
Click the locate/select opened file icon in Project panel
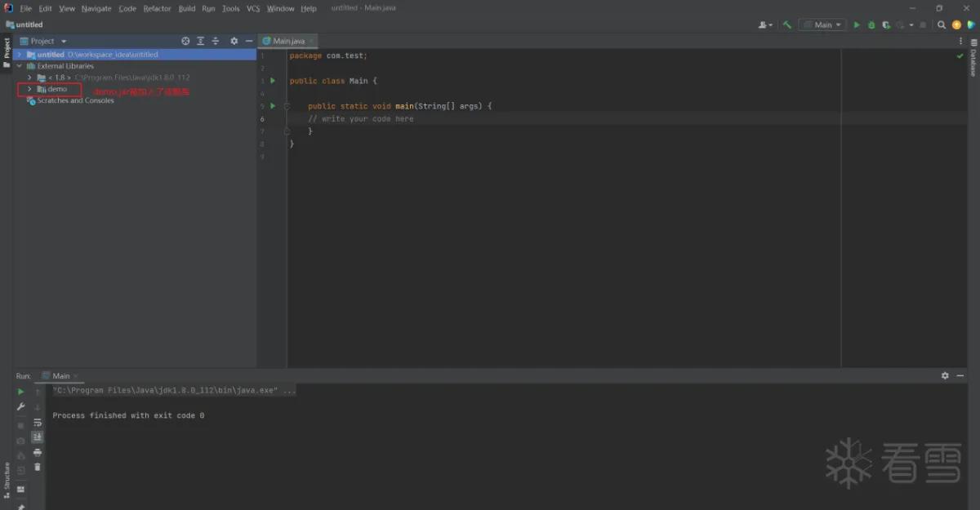point(185,41)
